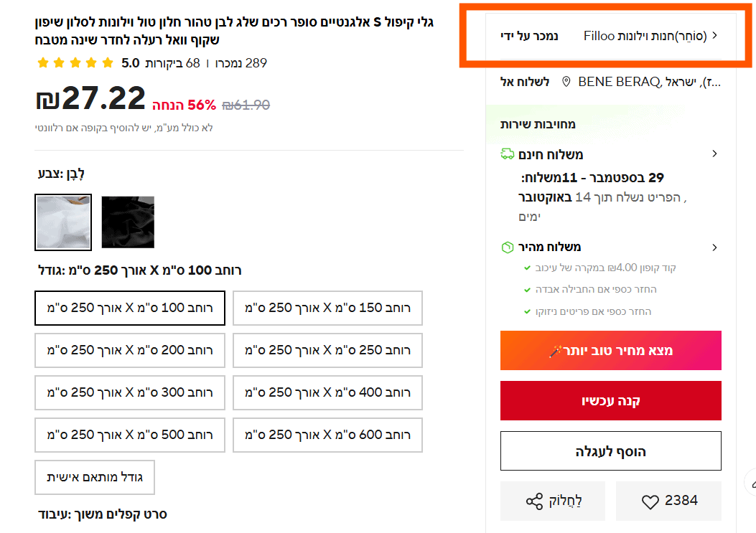Click the location pin icon near BENE BERAQ

(566, 82)
